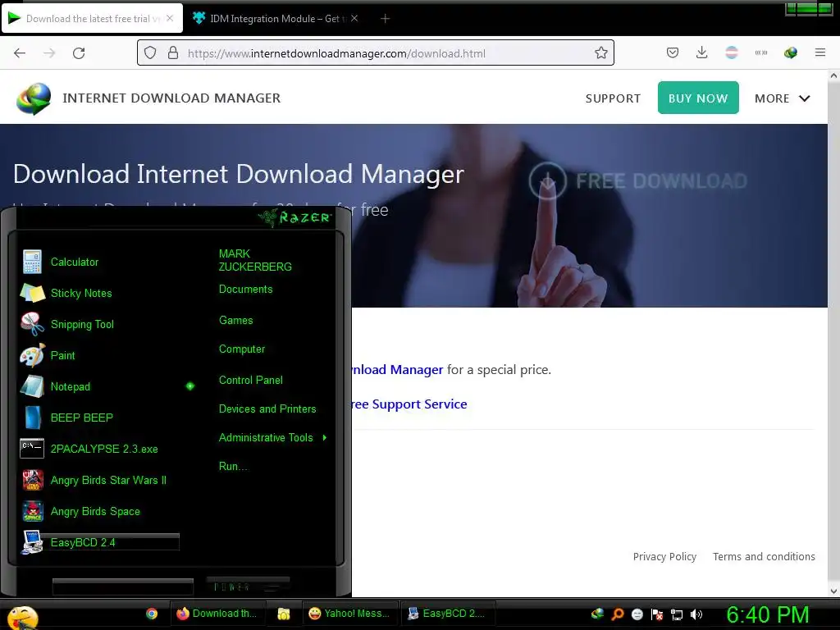Viewport: 840px width, 630px height.
Task: Click the browser forward arrow
Action: 49,53
